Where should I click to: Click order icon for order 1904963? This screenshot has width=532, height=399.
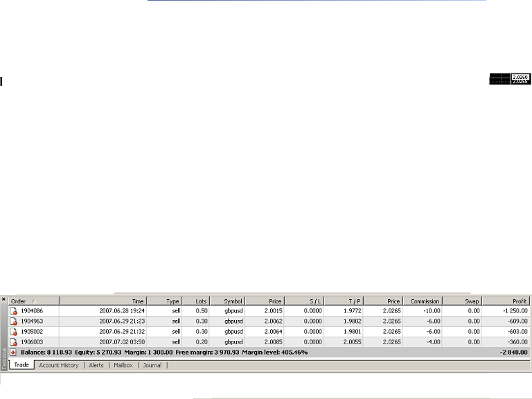pyautogui.click(x=14, y=321)
